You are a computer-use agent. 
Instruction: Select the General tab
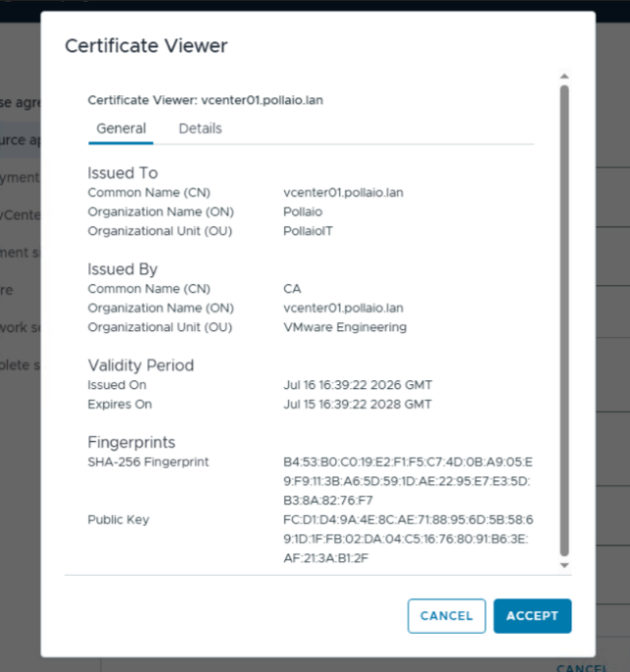point(121,128)
